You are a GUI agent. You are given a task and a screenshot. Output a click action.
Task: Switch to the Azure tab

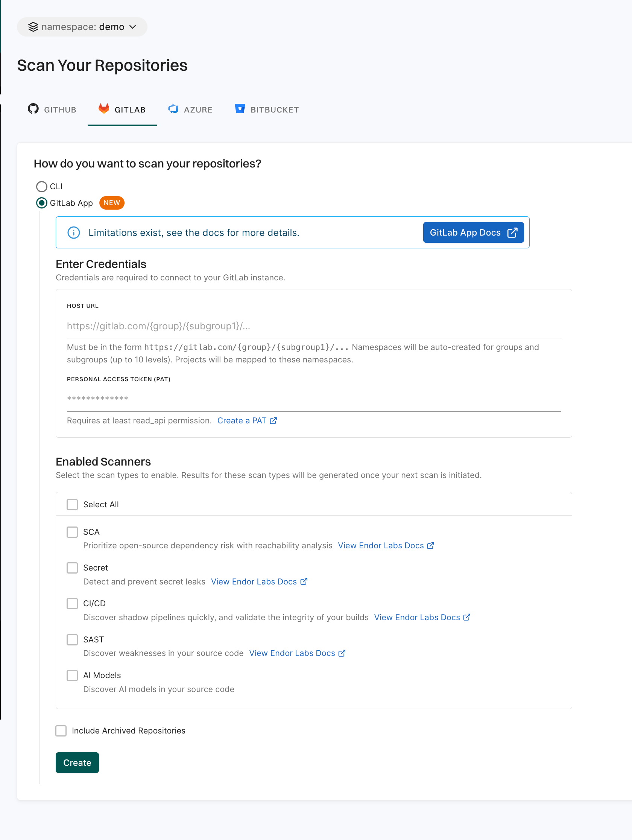[x=191, y=110]
